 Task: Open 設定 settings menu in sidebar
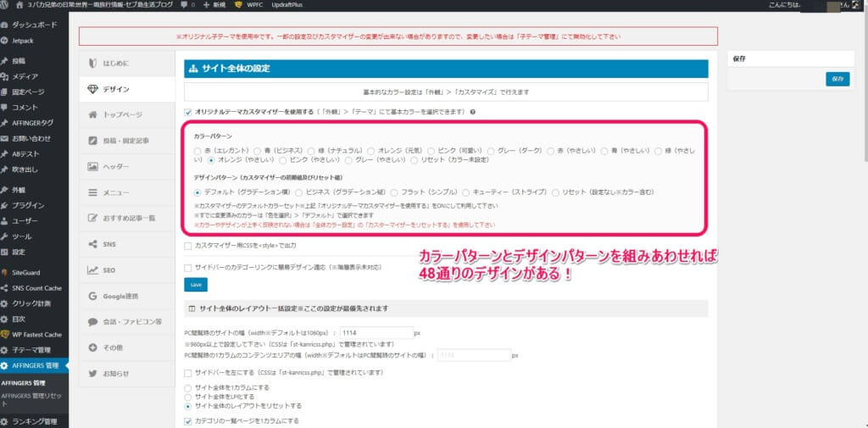tap(34, 252)
